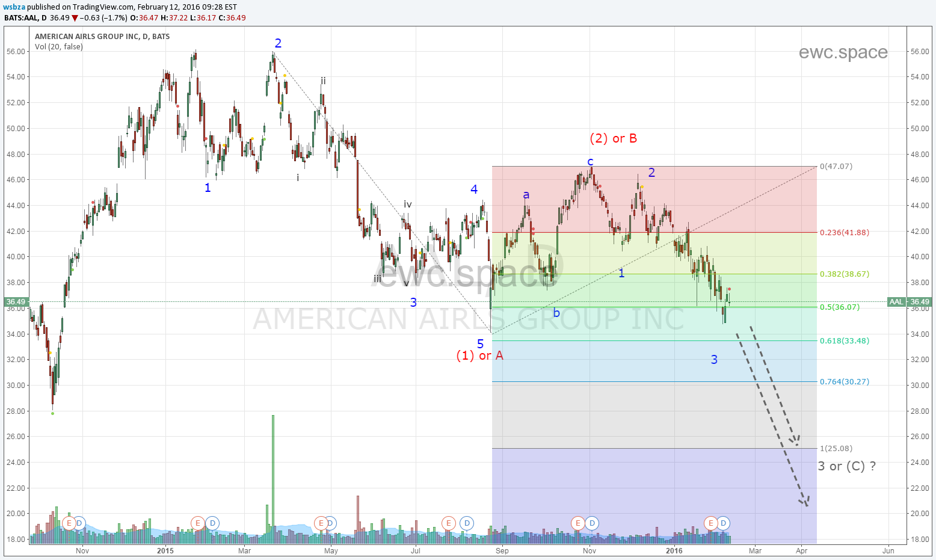
Task: Select the dividend D marker right of Jul
Action: [467, 523]
